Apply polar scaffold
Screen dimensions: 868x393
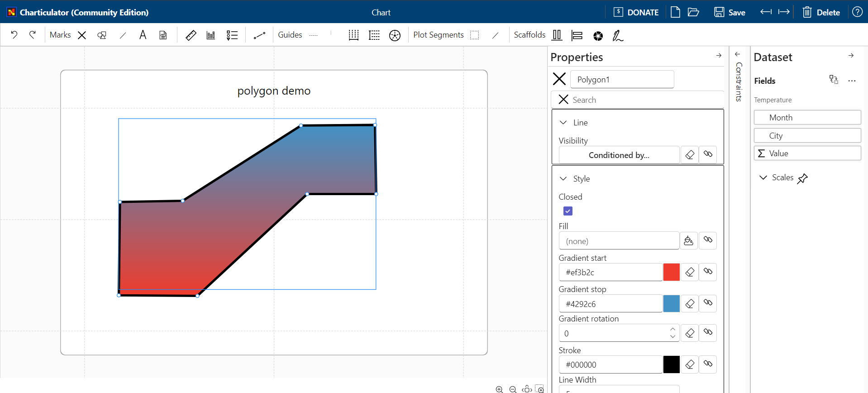tap(598, 35)
